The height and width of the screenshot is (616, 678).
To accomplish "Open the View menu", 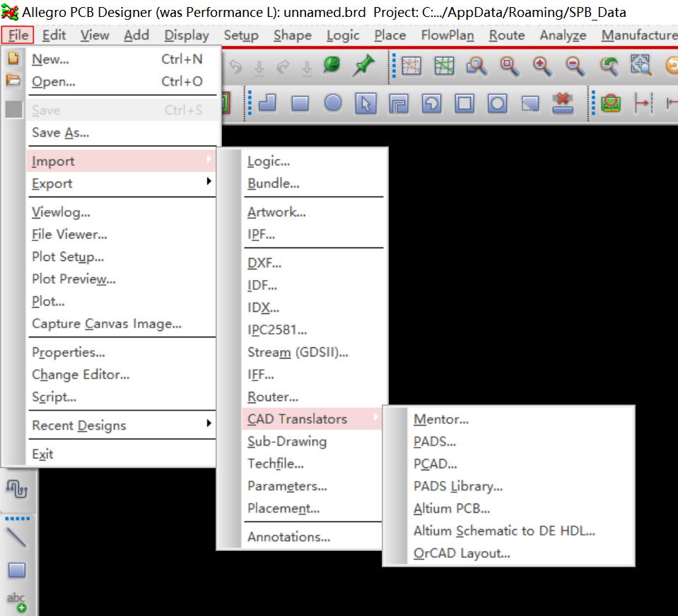I will [95, 35].
